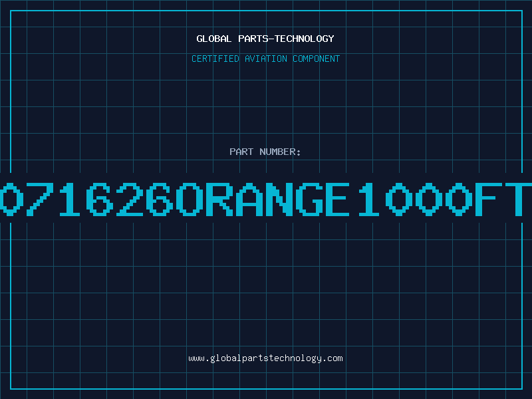Click the GLOBAL PARTS-TECHNOLOGY heading
The width and height of the screenshot is (532, 399).
point(265,39)
